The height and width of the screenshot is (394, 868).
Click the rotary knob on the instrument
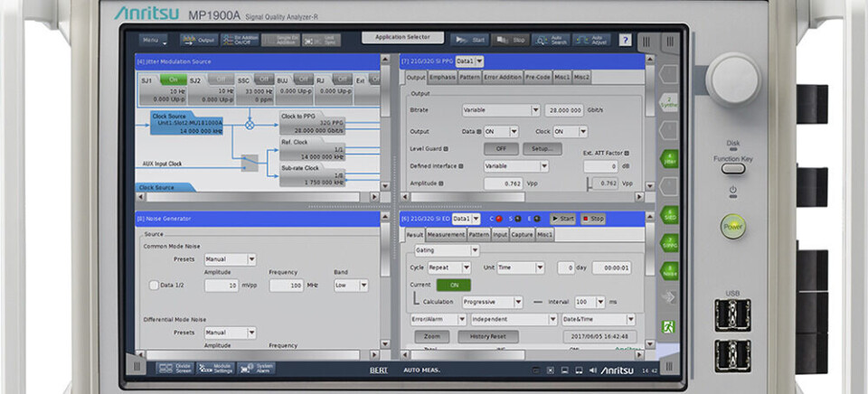[733, 80]
